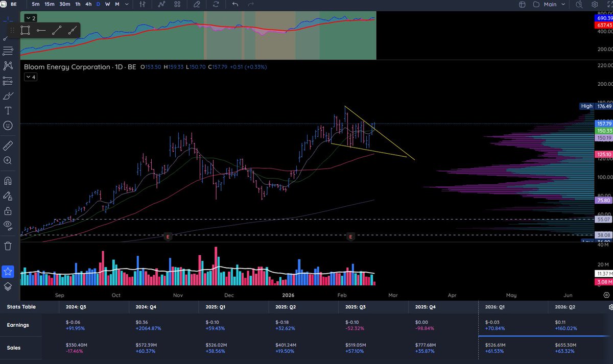Click the redo arrow

[250, 4]
